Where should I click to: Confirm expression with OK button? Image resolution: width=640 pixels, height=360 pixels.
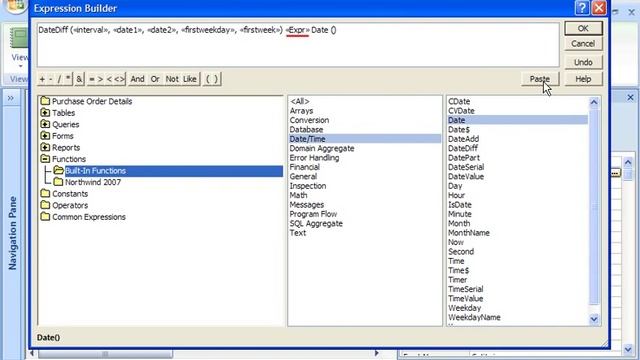coord(583,28)
